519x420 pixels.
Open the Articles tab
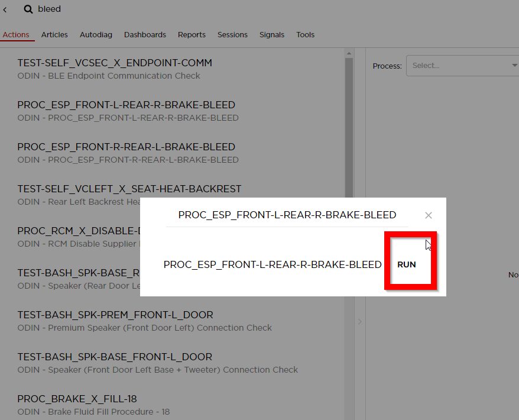click(x=54, y=35)
